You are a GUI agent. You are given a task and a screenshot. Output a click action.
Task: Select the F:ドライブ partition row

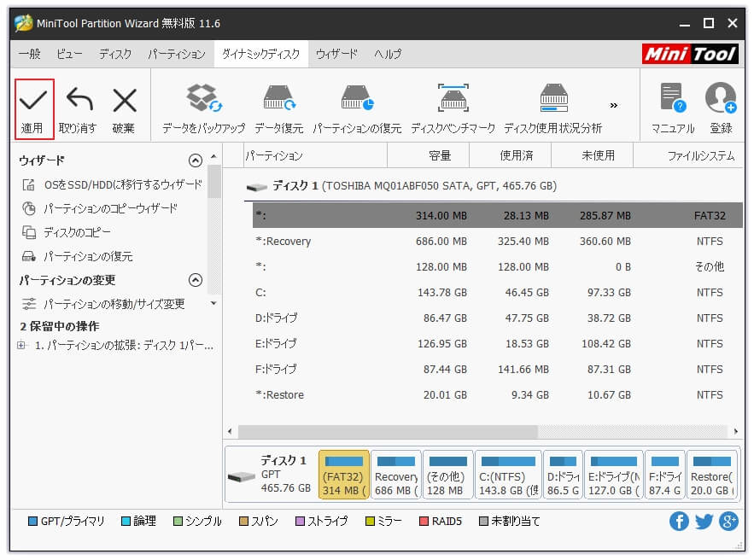(498, 369)
